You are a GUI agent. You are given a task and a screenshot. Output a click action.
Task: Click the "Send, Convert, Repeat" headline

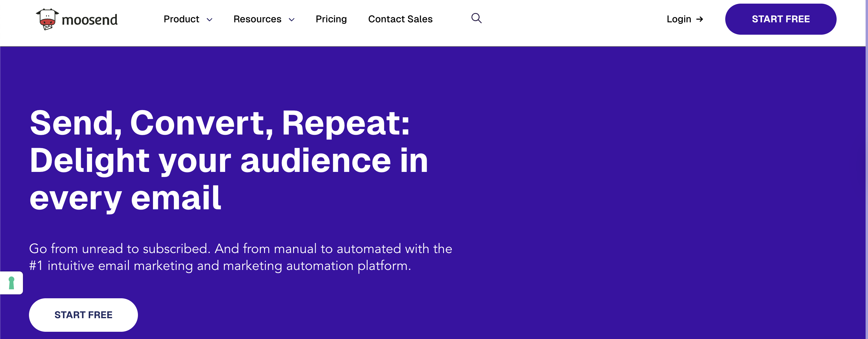[220, 123]
